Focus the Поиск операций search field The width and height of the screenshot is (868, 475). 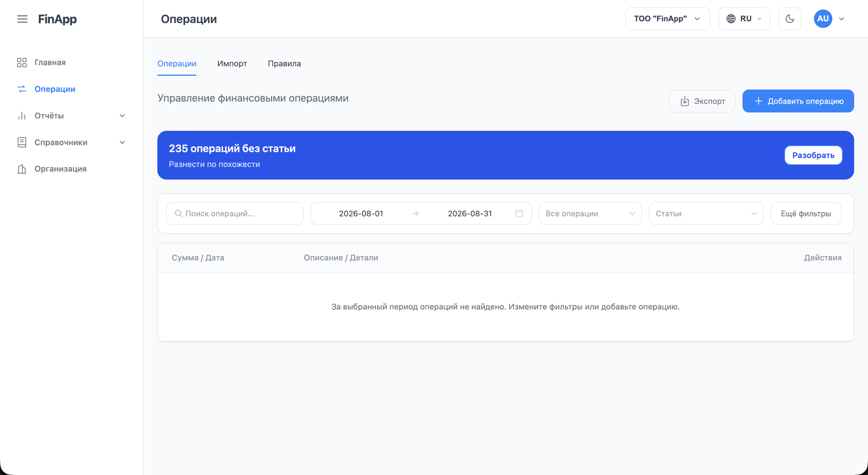click(234, 213)
